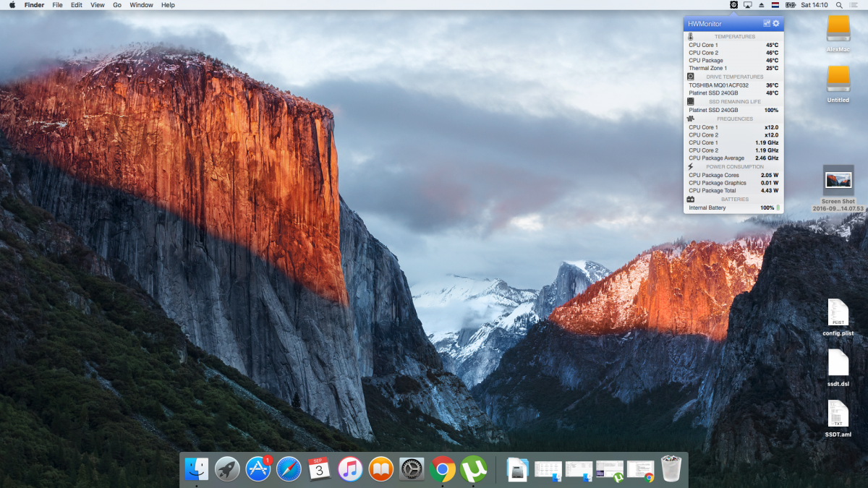Select Platinet SSD 240GB 100% life row

pyautogui.click(x=733, y=111)
